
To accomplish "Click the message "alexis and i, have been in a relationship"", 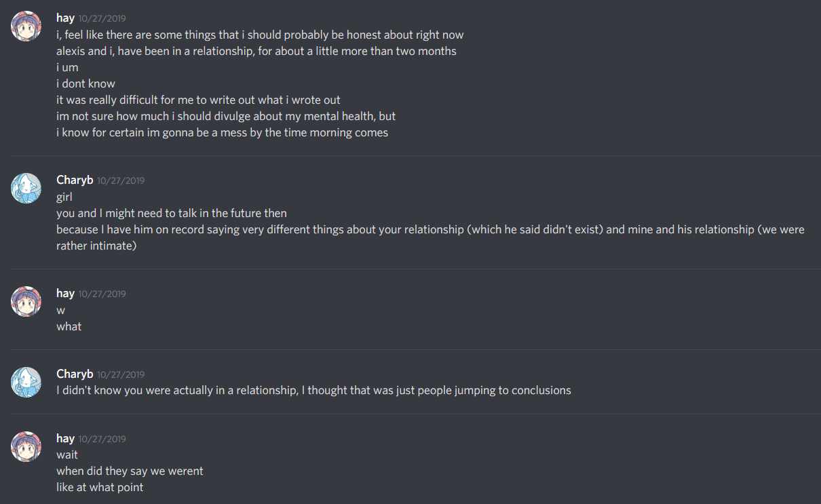I will tap(256, 51).
